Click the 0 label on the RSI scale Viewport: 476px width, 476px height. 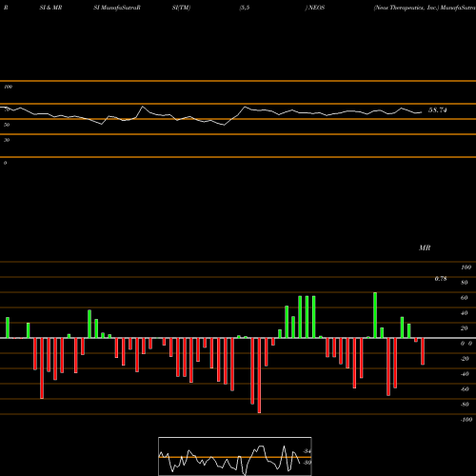point(5,163)
